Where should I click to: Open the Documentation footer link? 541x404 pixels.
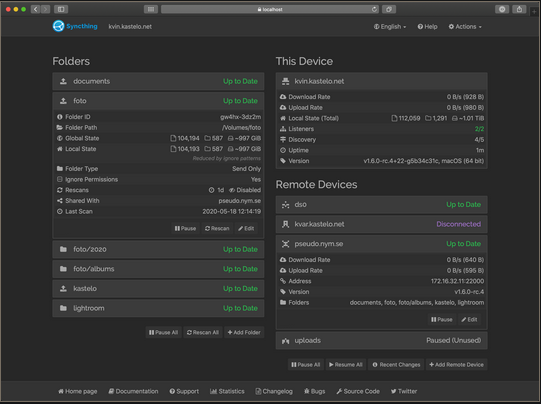133,391
